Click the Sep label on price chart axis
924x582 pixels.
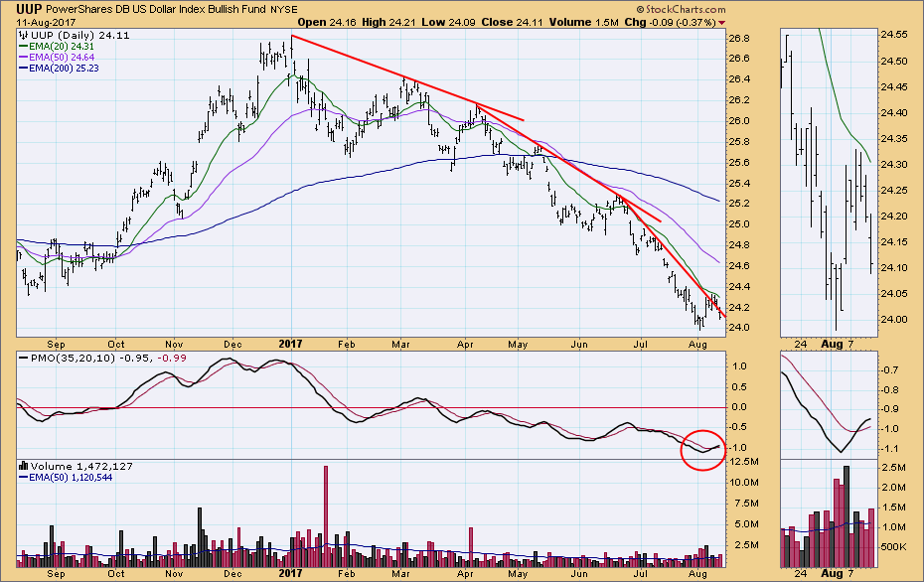pyautogui.click(x=56, y=344)
